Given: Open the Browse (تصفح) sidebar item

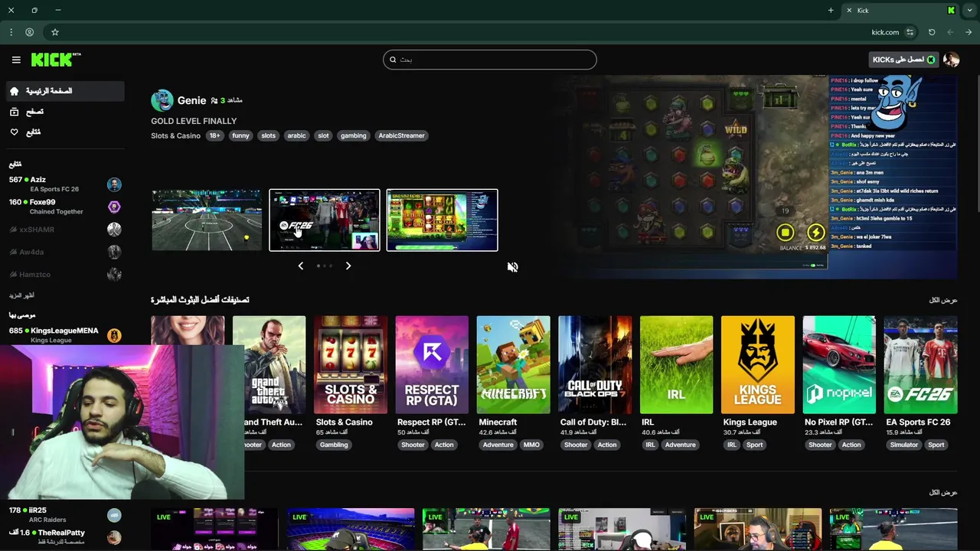Looking at the screenshot, I should pyautogui.click(x=65, y=112).
